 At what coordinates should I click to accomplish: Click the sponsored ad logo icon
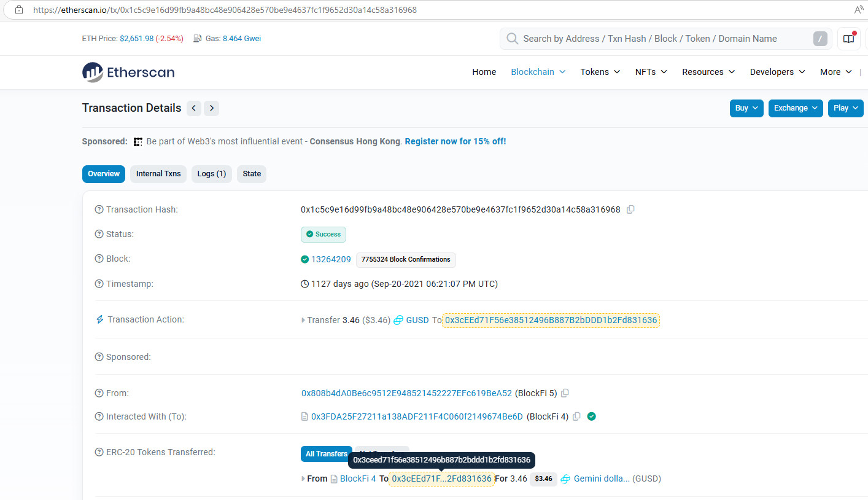click(138, 141)
